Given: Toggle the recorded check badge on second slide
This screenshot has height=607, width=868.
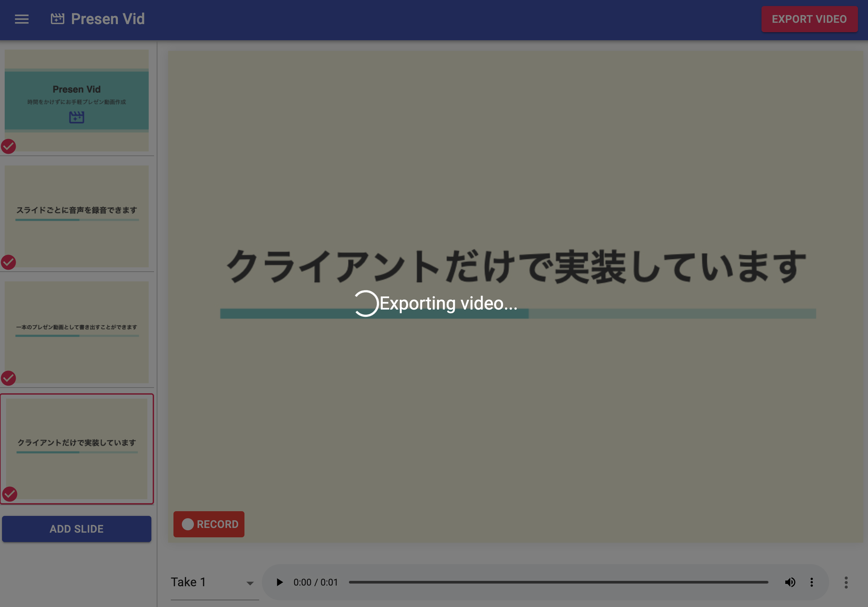Looking at the screenshot, I should [x=9, y=262].
